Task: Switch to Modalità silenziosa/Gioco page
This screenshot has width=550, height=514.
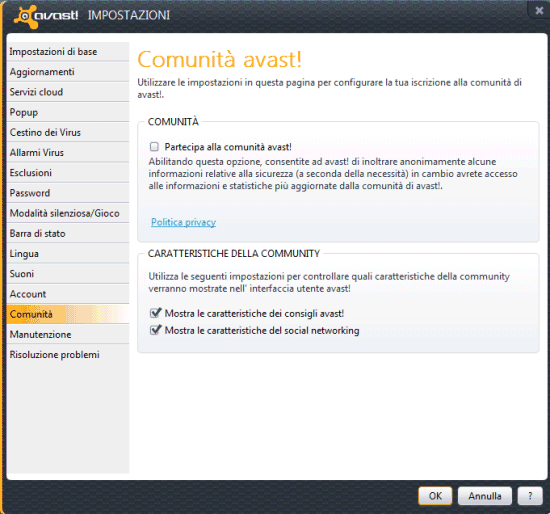Action: click(68, 213)
